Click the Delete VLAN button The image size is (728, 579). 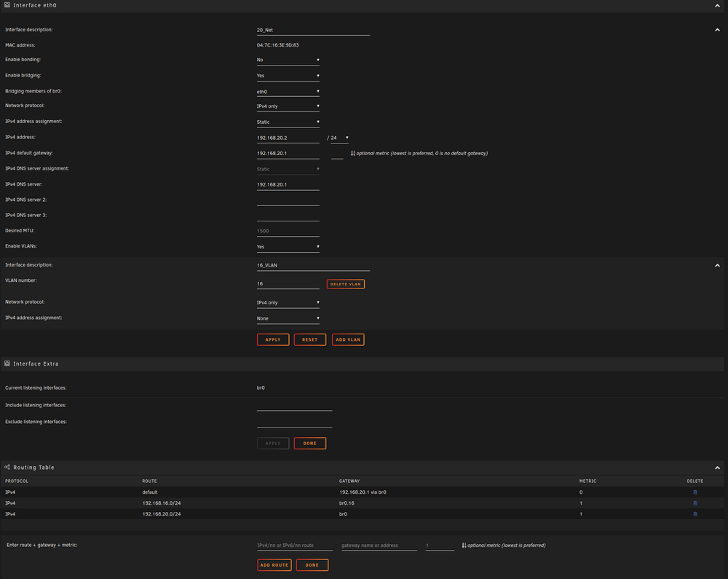[x=345, y=284]
